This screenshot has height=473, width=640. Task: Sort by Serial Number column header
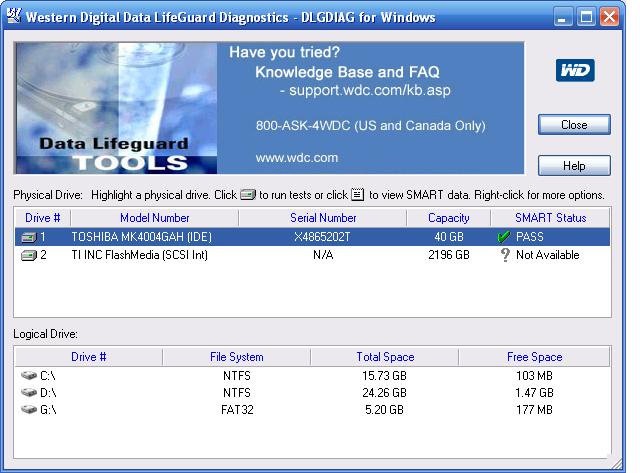click(x=323, y=218)
